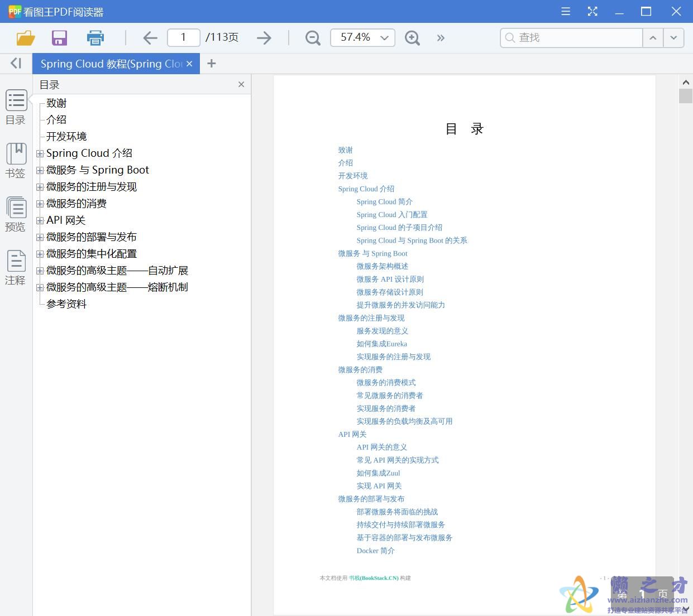Print the document with printer icon

click(95, 38)
